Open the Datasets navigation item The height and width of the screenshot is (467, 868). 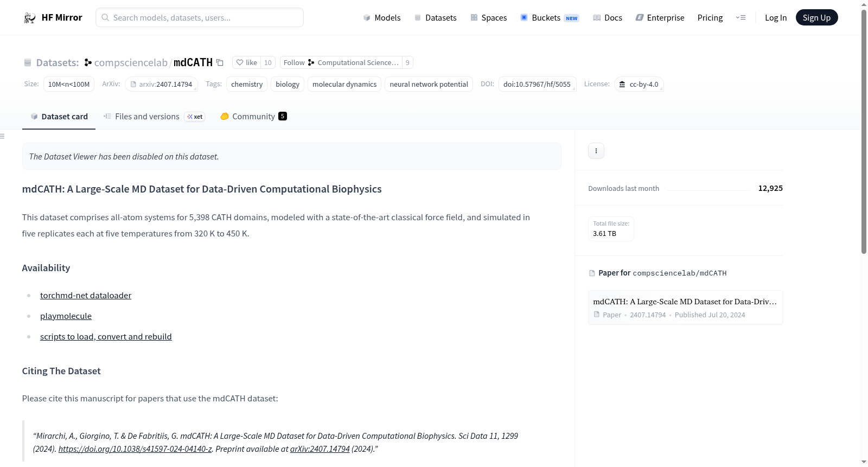[436, 17]
